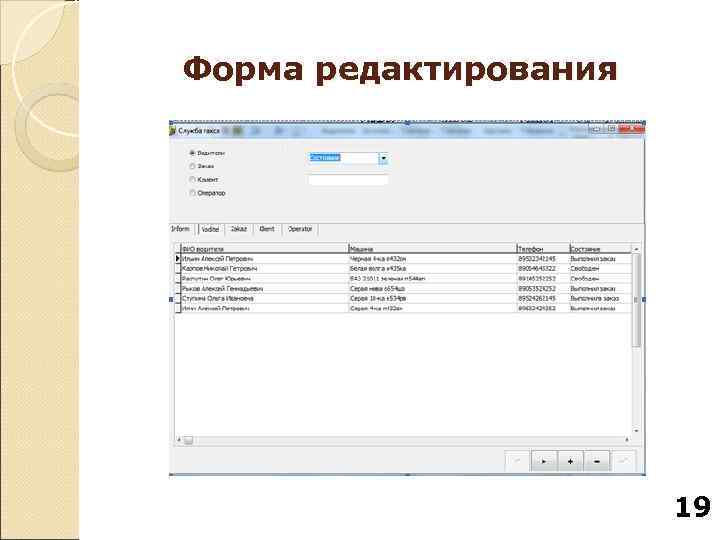The height and width of the screenshot is (540, 720).
Task: Open the Состояние combo box dropdown arrow
Action: (383, 158)
